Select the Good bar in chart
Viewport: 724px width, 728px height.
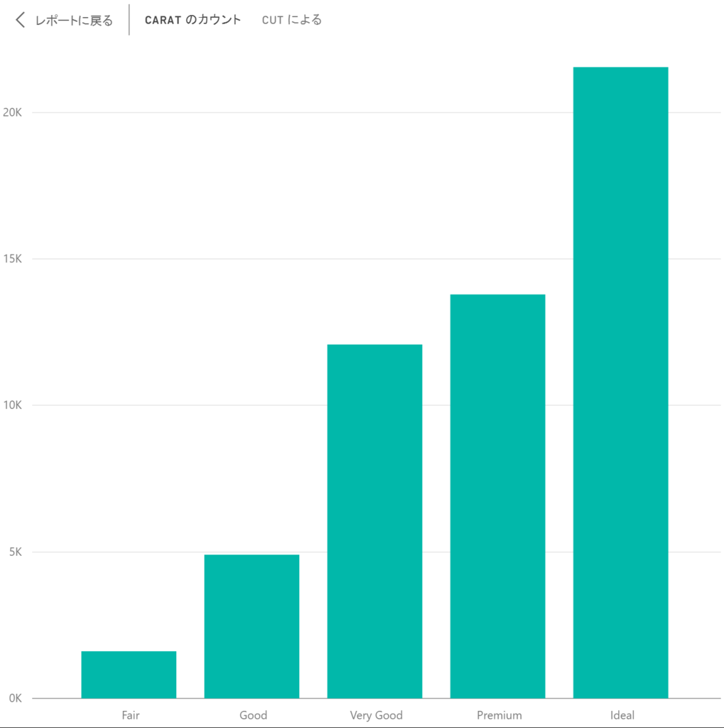click(252, 626)
